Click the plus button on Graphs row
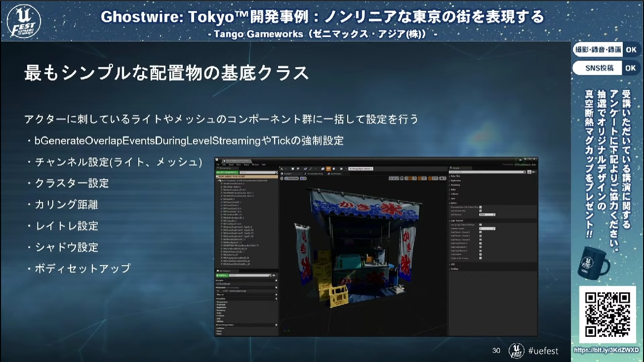Screen dimensions: 644x362 276,280
